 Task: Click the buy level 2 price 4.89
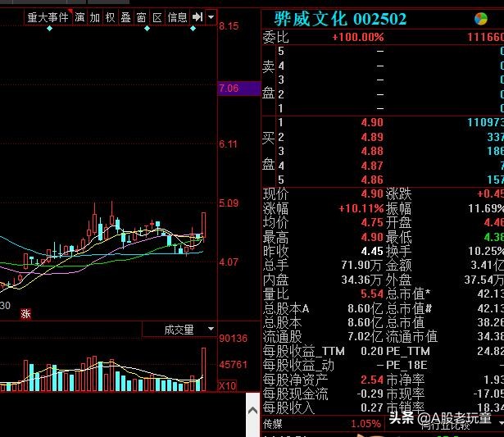click(x=372, y=137)
